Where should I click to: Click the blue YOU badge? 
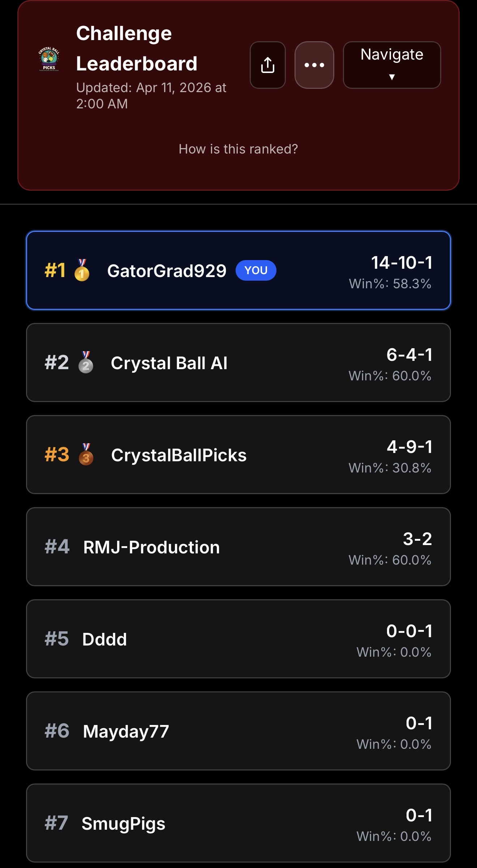point(256,270)
